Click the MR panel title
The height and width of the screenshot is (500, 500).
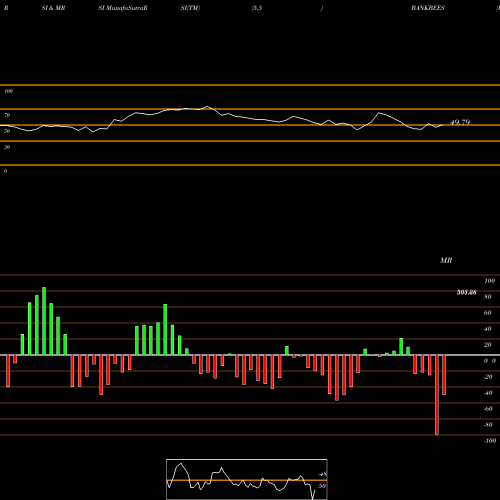point(446,260)
